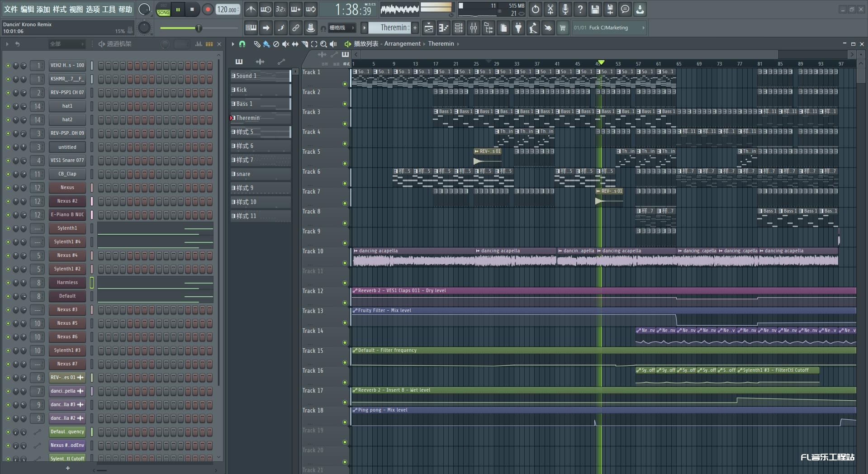Open the tempo tapper icon
The width and height of the screenshot is (868, 474).
pos(533,28)
